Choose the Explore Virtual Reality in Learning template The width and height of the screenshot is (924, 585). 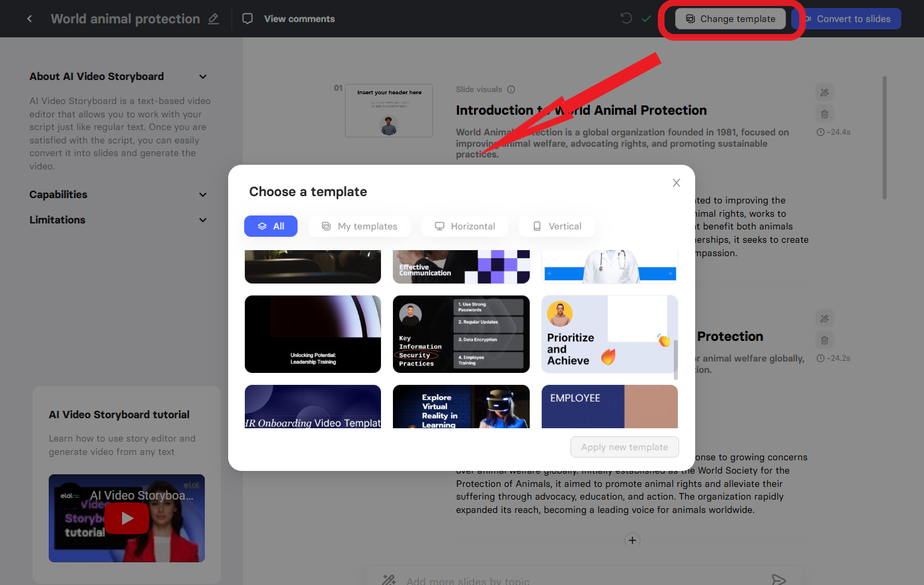(x=461, y=406)
